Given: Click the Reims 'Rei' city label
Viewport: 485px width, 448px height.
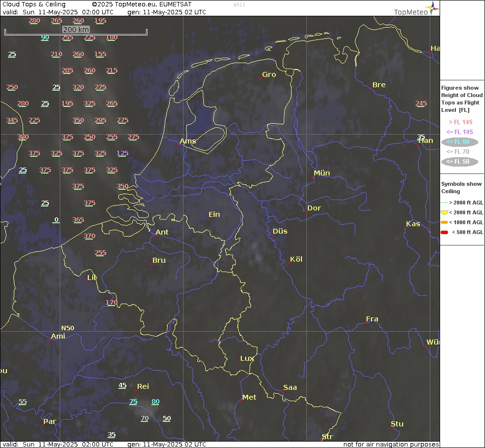Looking at the screenshot, I should click(x=143, y=386).
